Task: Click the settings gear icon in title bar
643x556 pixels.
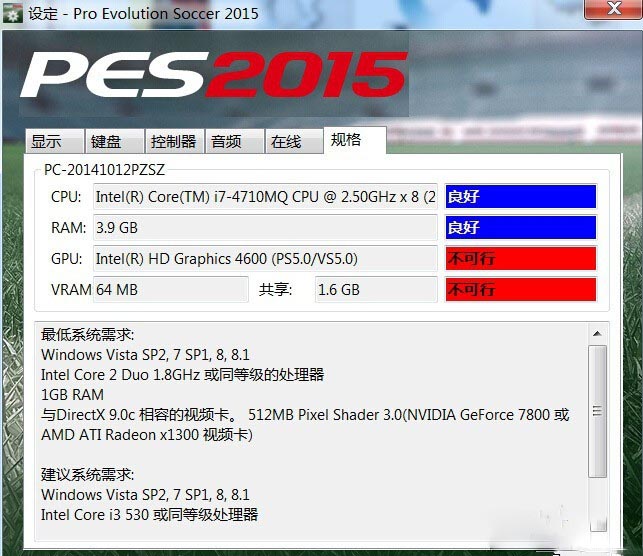Action: click(x=12, y=14)
